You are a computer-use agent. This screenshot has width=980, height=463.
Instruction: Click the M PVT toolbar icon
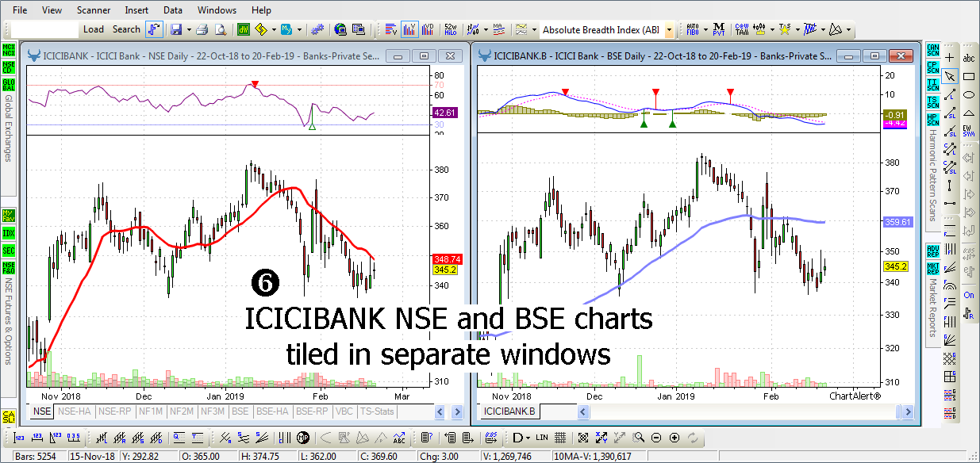tap(718, 29)
